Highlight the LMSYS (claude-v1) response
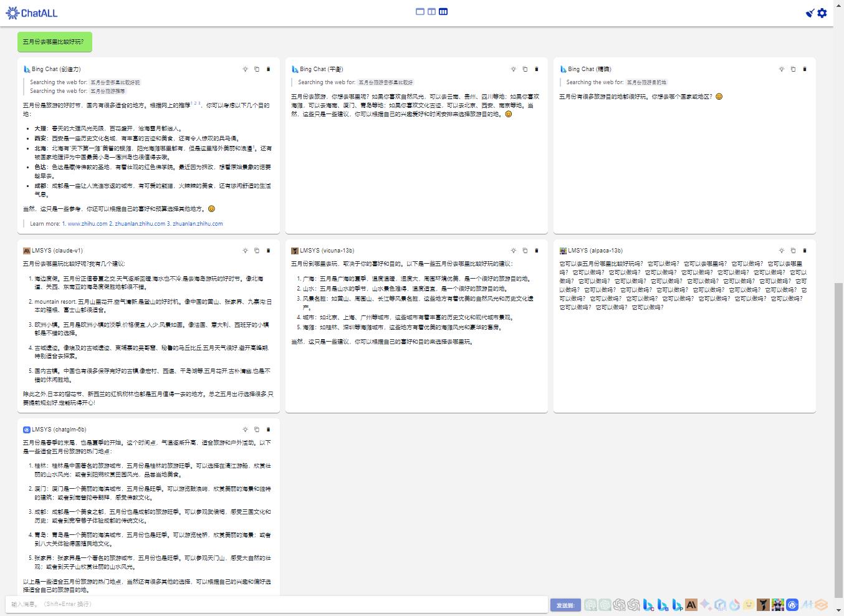844x616 pixels. (245, 251)
